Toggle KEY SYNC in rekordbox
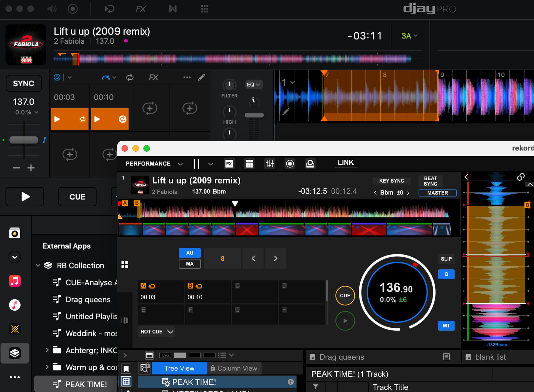The image size is (534, 392). pos(392,181)
